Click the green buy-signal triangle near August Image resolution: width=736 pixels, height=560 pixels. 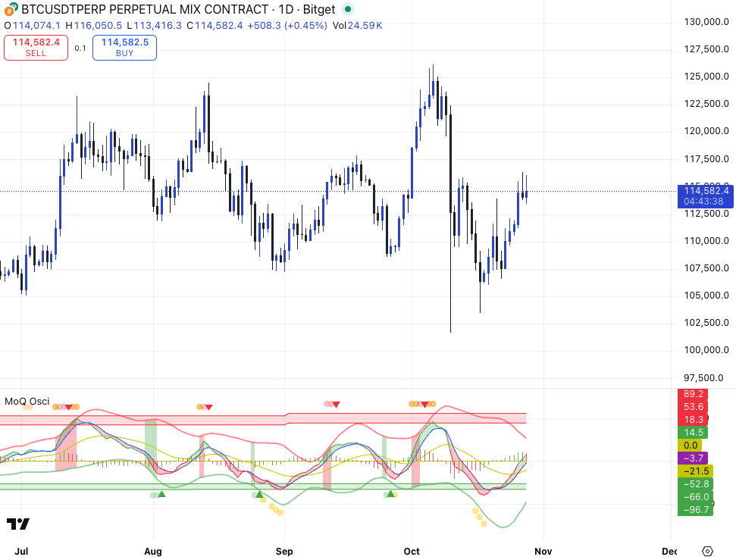point(161,495)
